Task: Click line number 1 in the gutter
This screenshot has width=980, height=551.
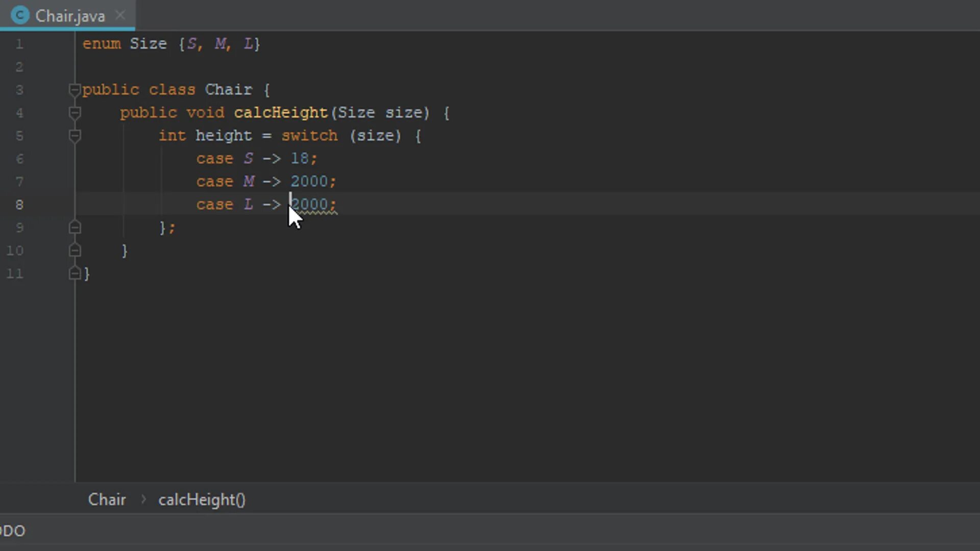Action: coord(19,44)
